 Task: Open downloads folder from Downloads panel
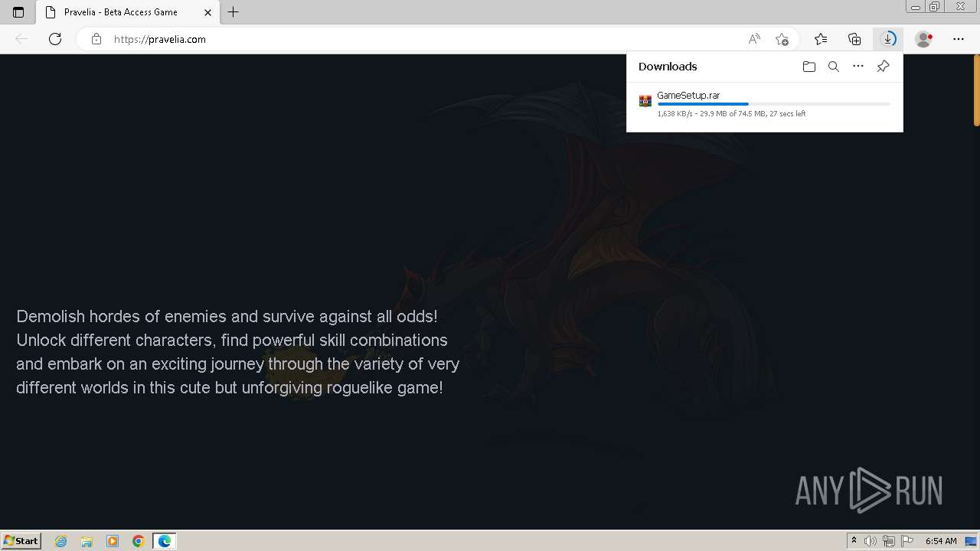click(x=809, y=67)
